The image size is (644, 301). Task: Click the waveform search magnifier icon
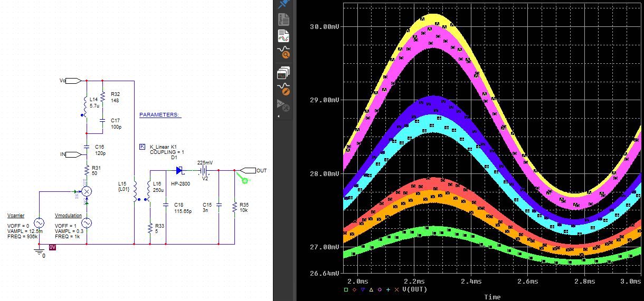(284, 53)
